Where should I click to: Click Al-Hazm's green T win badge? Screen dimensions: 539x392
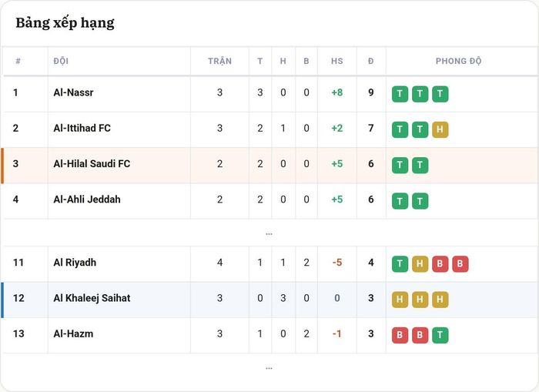pos(440,335)
